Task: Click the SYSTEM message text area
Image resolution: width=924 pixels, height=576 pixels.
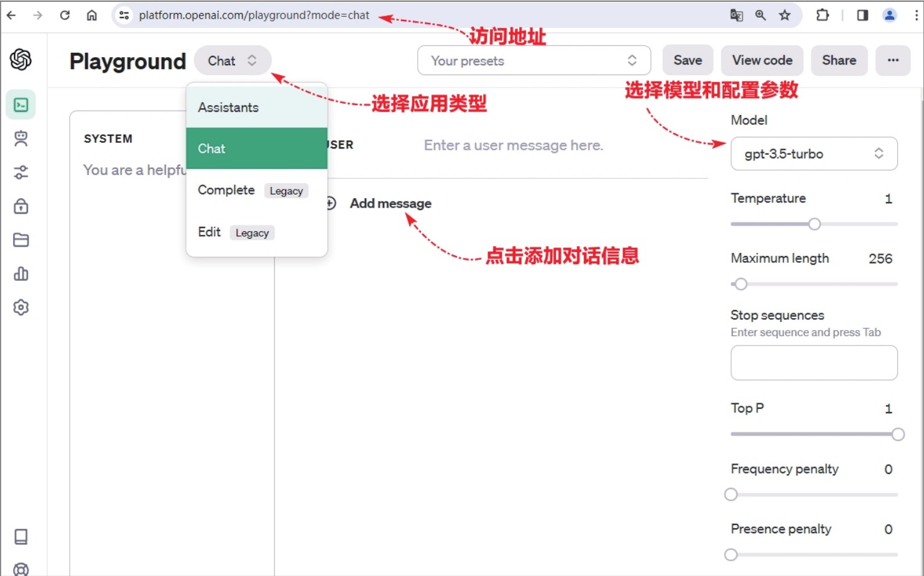Action: [135, 170]
